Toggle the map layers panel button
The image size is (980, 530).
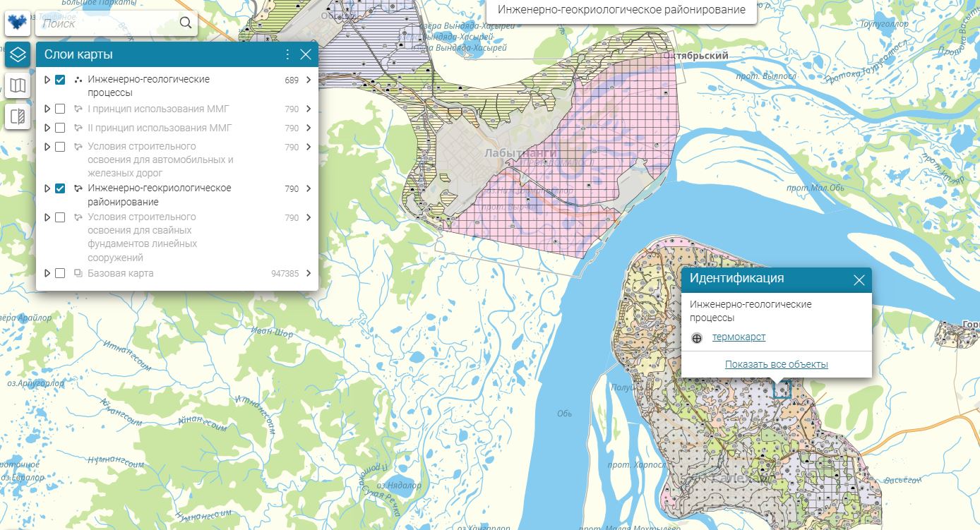tap(18, 54)
